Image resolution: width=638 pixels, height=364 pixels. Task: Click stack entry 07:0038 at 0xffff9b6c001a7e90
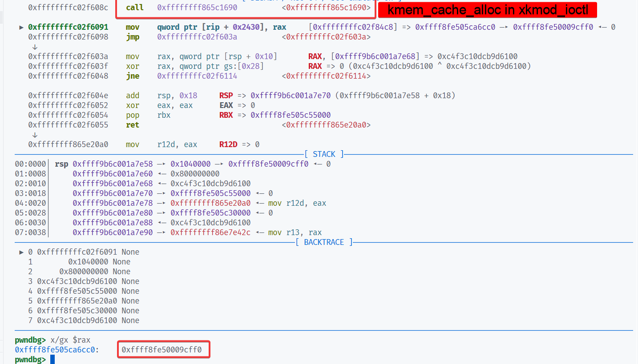pos(113,232)
